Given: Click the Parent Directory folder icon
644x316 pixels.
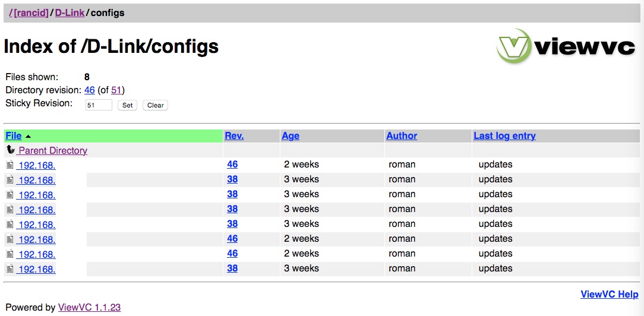Looking at the screenshot, I should 11,150.
